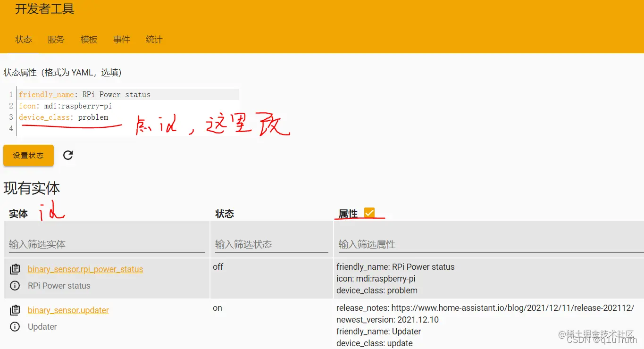644x349 pixels.
Task: Click 'Updater' entity name text
Action: pos(42,327)
